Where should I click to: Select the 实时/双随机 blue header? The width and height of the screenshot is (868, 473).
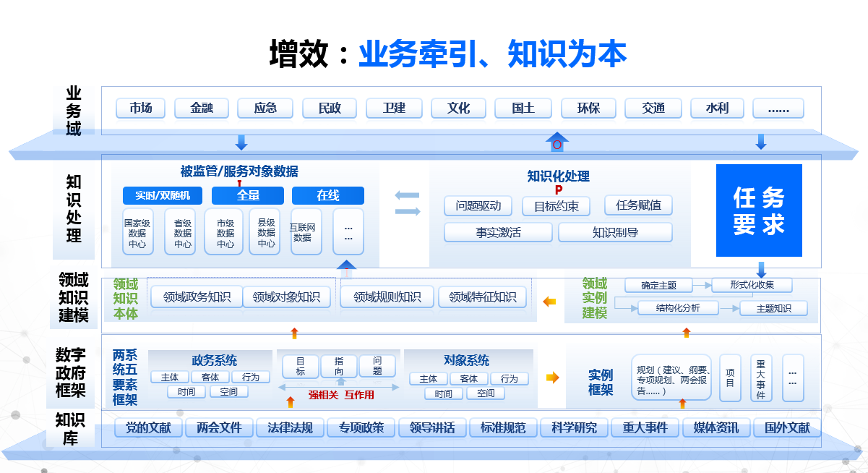coord(163,195)
